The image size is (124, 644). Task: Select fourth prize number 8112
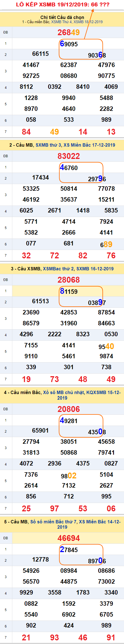coord(26,87)
